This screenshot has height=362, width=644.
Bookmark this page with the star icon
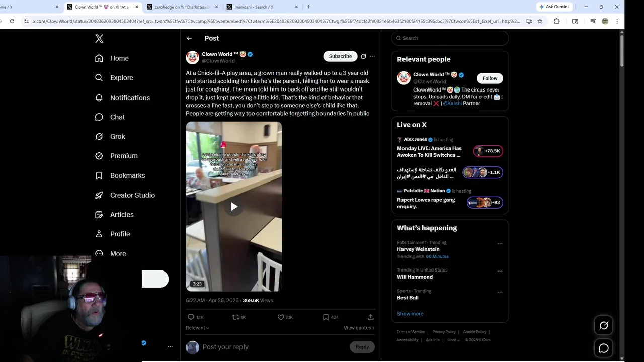point(540,21)
